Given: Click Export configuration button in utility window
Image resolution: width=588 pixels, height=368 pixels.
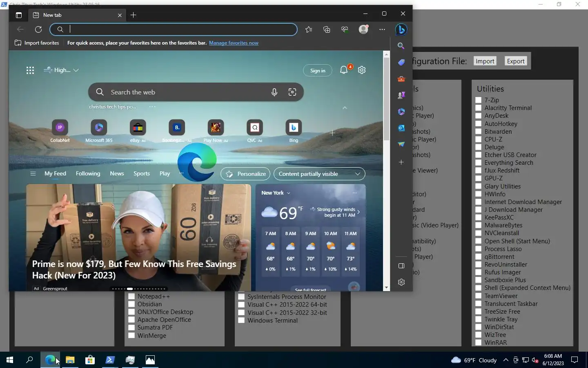Looking at the screenshot, I should coord(516,61).
